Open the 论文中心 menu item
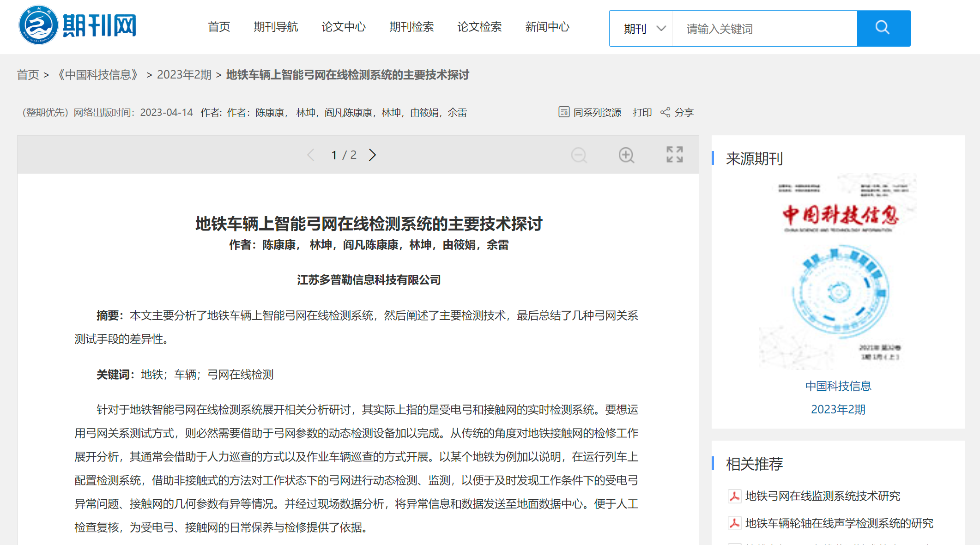The height and width of the screenshot is (545, 980). click(x=344, y=27)
